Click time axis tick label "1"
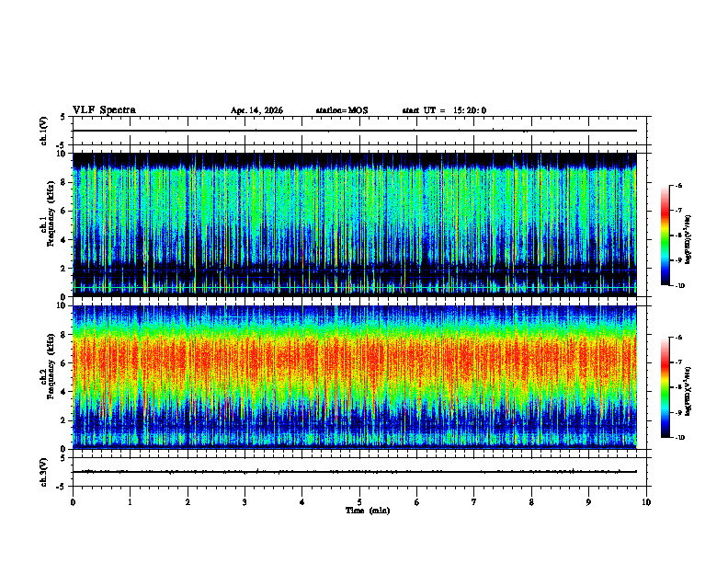This screenshot has height=563, width=728. click(130, 502)
